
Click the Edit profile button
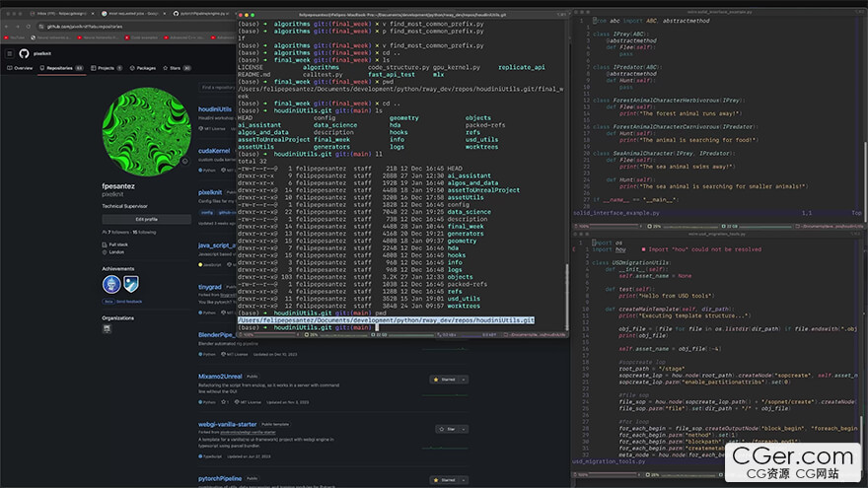[146, 219]
